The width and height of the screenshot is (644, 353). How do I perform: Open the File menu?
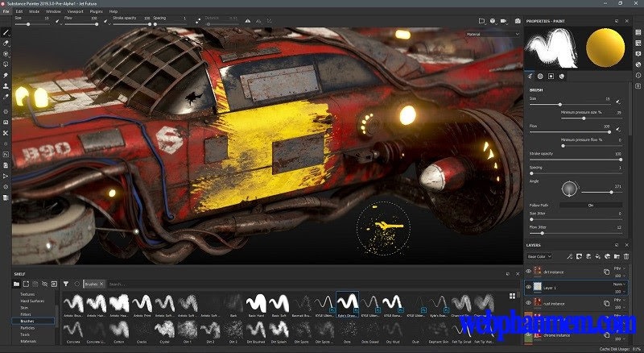click(6, 11)
